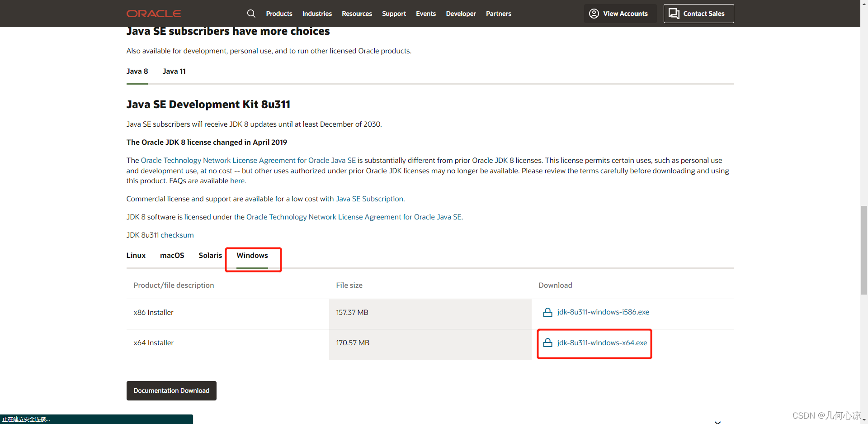Select the Solaris tab
The height and width of the screenshot is (424, 868).
tap(210, 256)
